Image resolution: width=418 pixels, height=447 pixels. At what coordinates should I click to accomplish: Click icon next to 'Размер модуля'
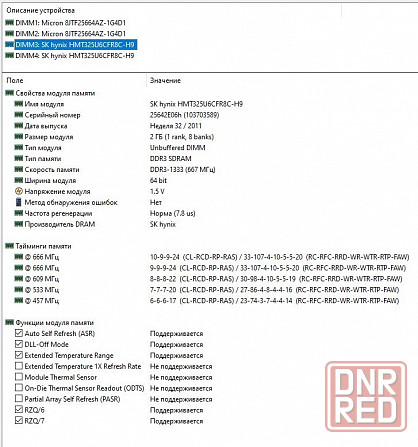[19, 137]
